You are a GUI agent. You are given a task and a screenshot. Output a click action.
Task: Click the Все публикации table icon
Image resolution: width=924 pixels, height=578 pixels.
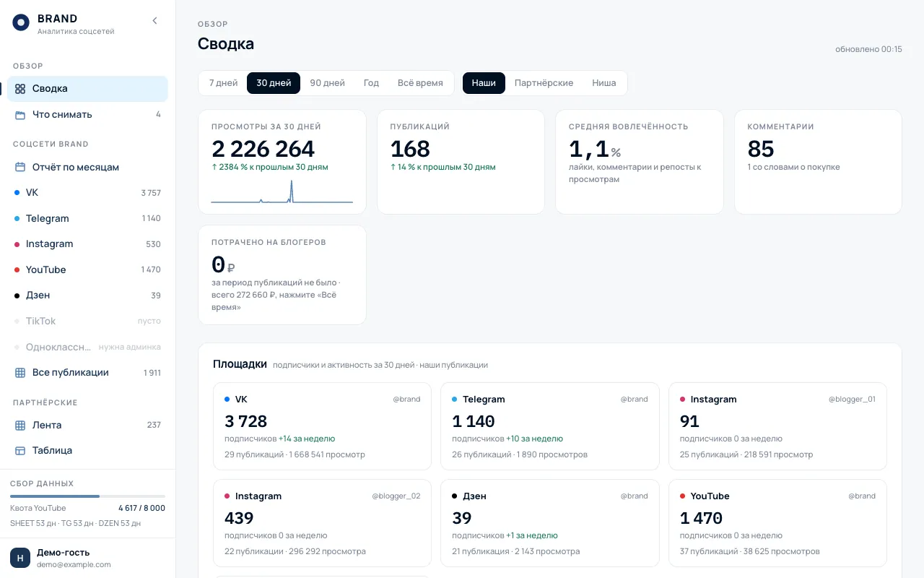click(x=20, y=373)
